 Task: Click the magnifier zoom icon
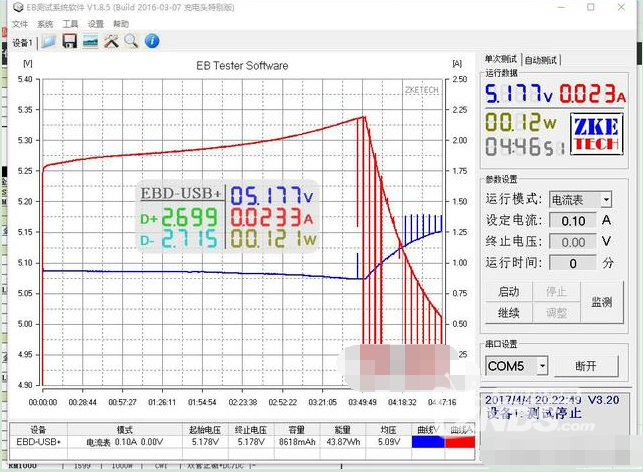tap(131, 41)
